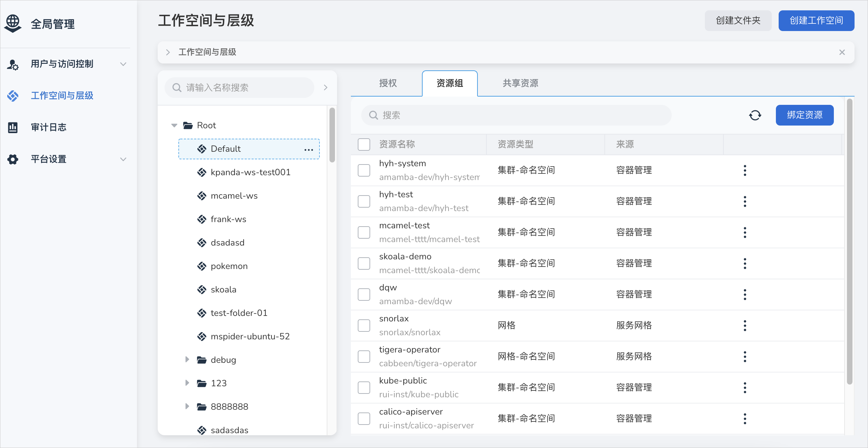Click the global management globe icon
Screen dimensions: 868x448
click(13, 23)
